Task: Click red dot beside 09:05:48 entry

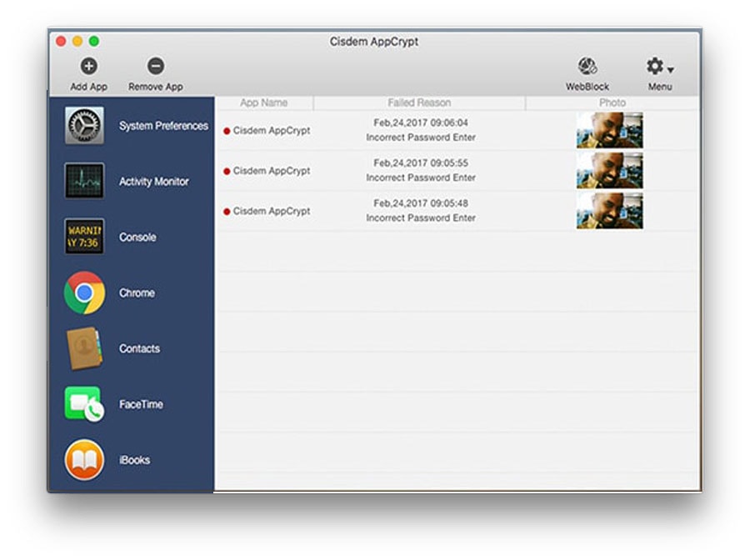Action: [x=227, y=212]
